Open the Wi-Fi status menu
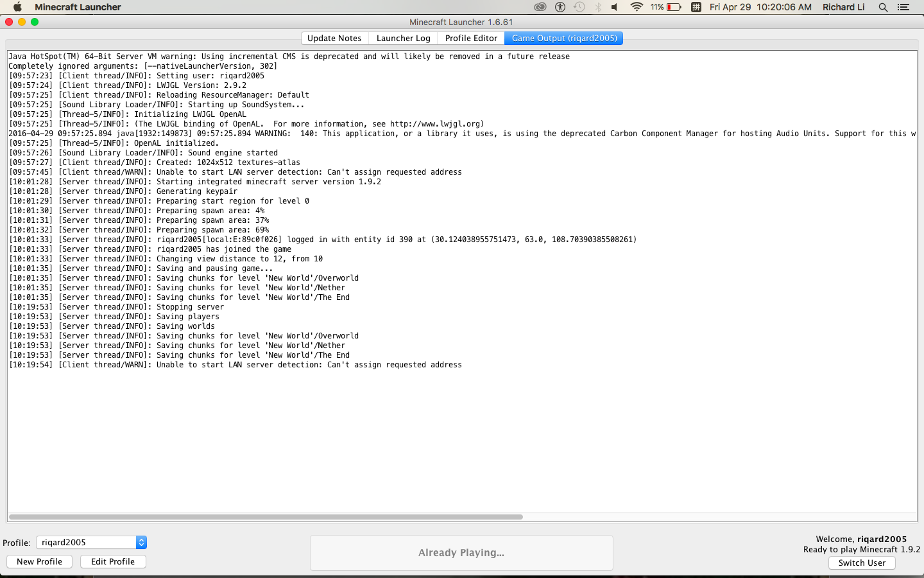Screen dimensions: 924x578 pyautogui.click(x=637, y=7)
